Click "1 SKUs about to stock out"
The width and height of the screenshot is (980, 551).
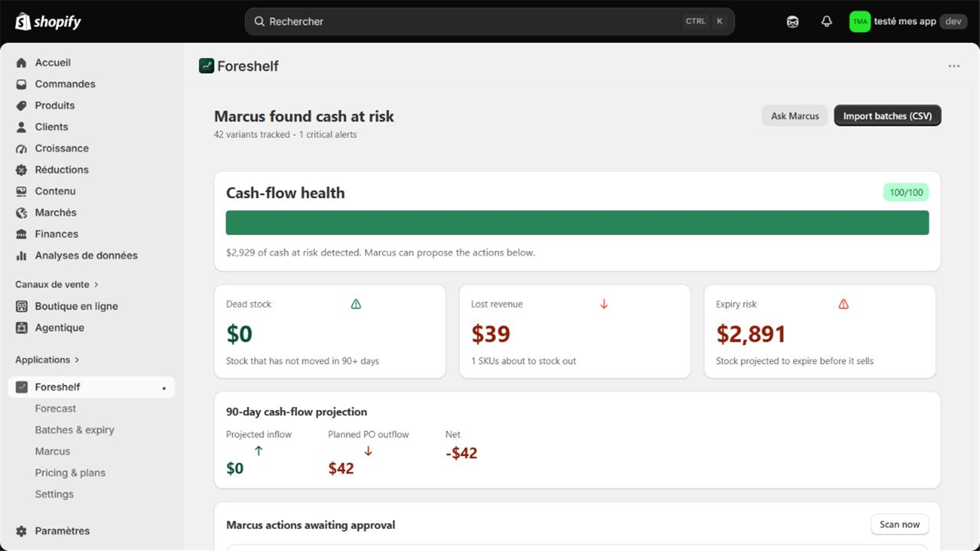point(524,361)
